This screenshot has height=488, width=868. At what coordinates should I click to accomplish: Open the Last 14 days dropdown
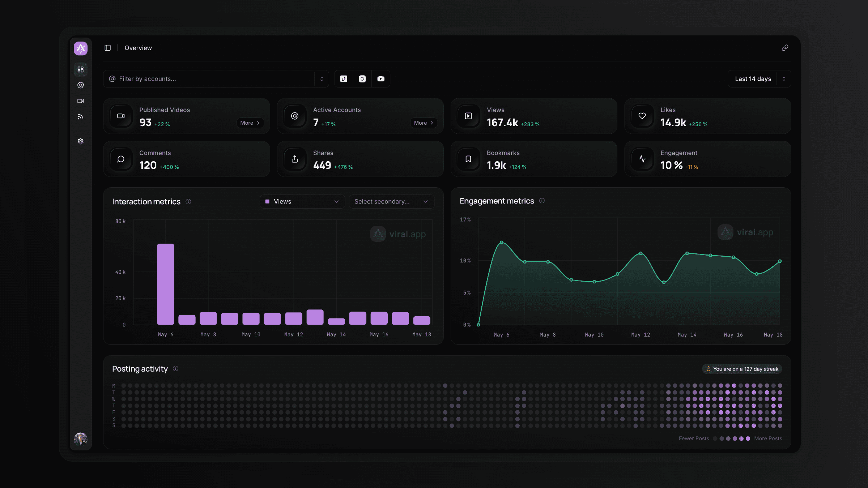(x=759, y=79)
